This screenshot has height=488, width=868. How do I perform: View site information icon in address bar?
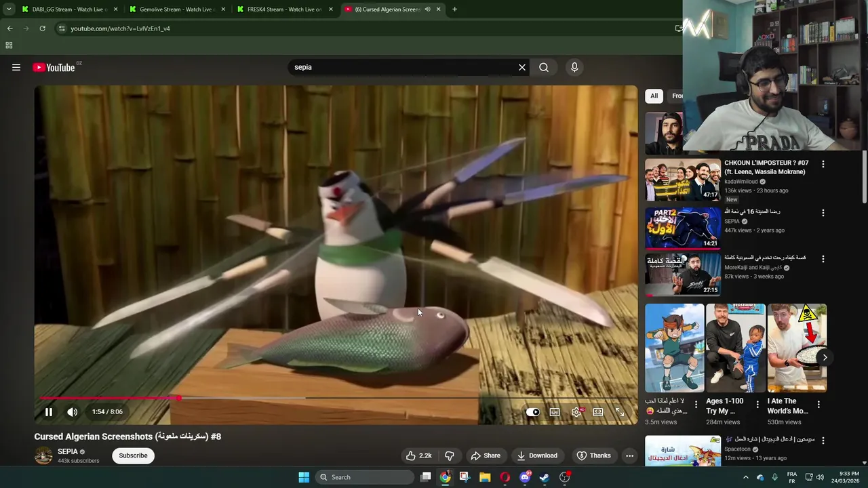pos(62,28)
